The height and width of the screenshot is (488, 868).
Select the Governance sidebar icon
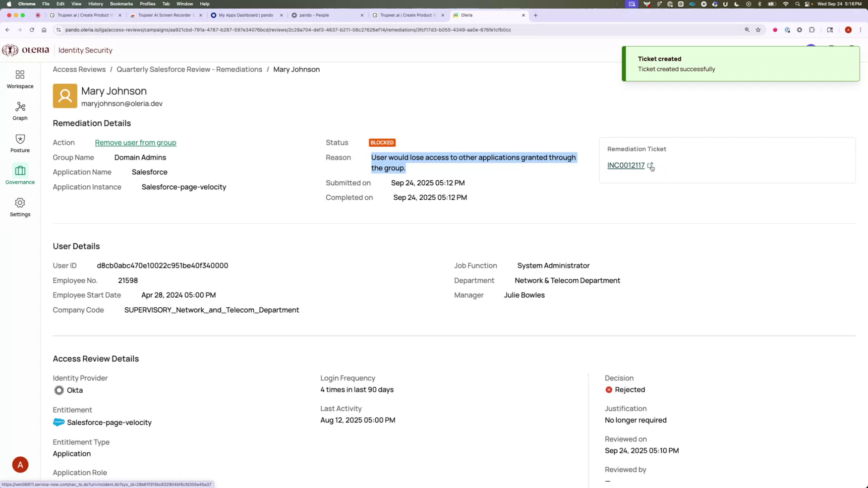pos(19,174)
